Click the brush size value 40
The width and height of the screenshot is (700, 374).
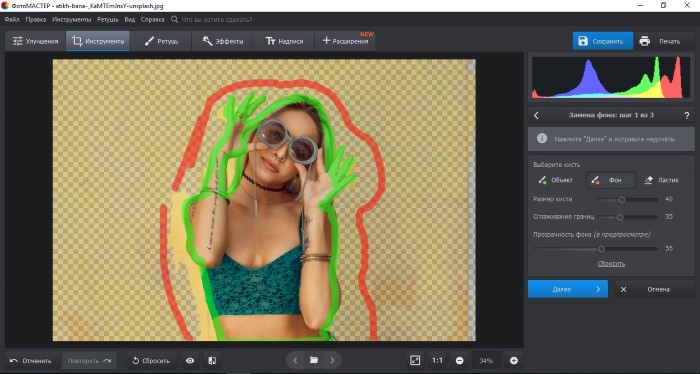(x=669, y=199)
